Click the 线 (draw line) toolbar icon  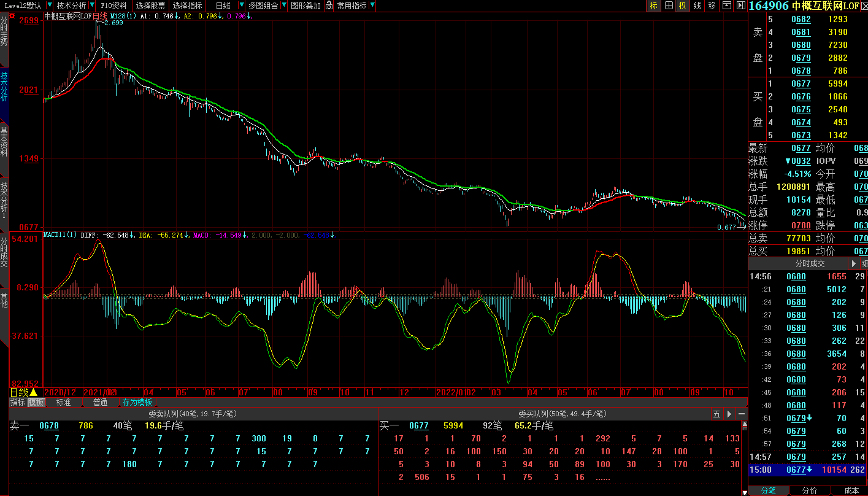tap(697, 6)
